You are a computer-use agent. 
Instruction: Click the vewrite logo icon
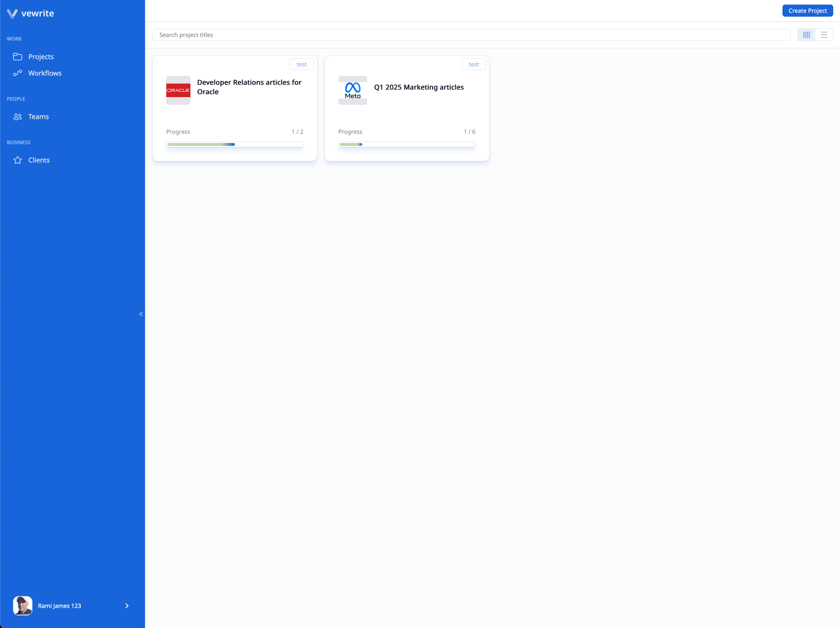tap(12, 14)
